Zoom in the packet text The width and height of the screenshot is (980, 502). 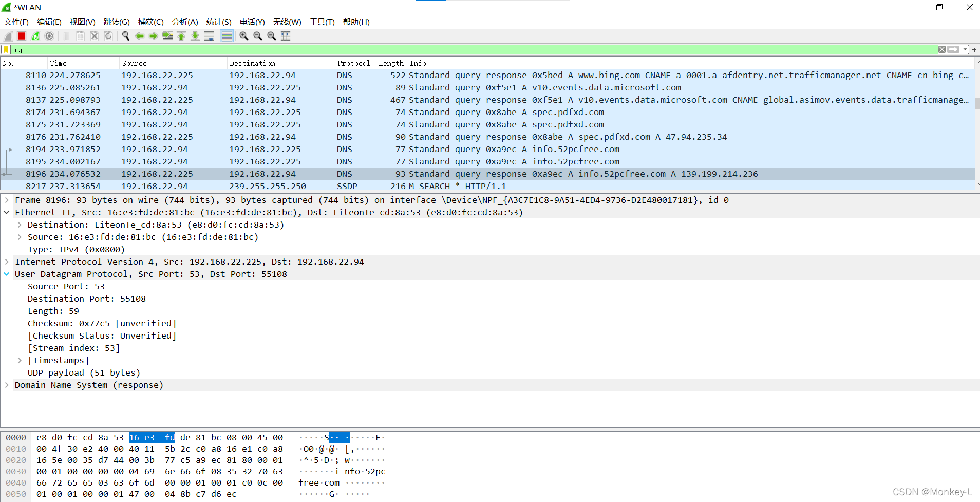pos(244,36)
